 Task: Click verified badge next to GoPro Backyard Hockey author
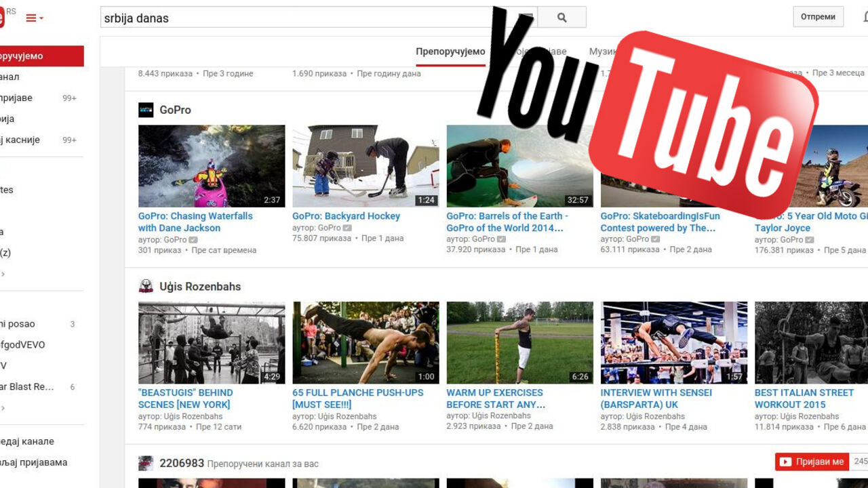click(x=347, y=228)
